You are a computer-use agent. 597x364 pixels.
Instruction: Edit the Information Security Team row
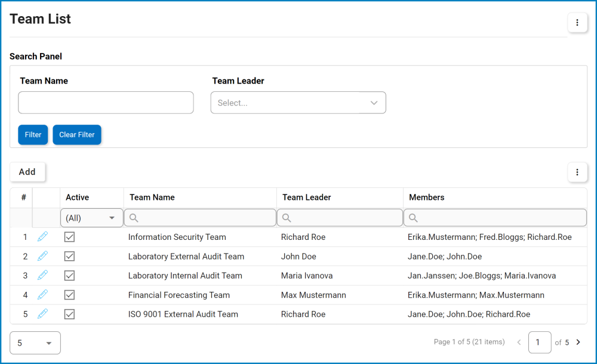(42, 236)
